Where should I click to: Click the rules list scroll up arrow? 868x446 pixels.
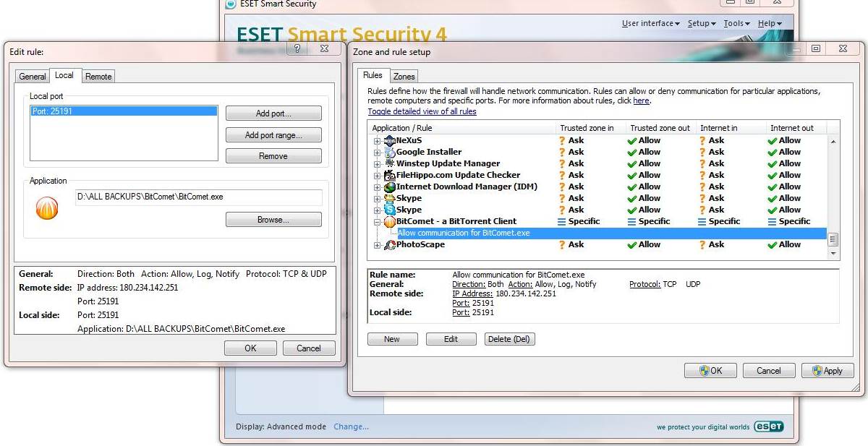(x=833, y=142)
